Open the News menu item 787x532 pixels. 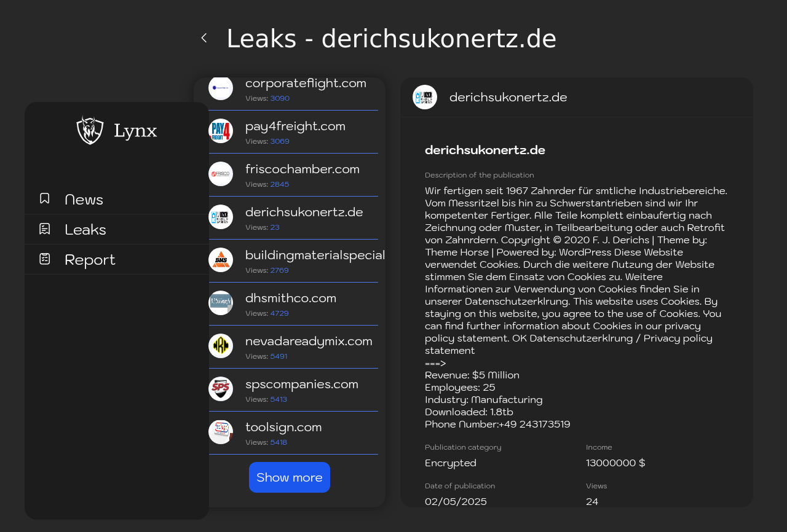[117, 199]
